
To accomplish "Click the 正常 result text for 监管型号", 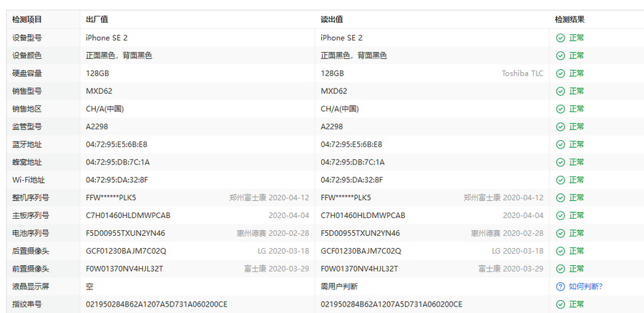I will tap(576, 127).
